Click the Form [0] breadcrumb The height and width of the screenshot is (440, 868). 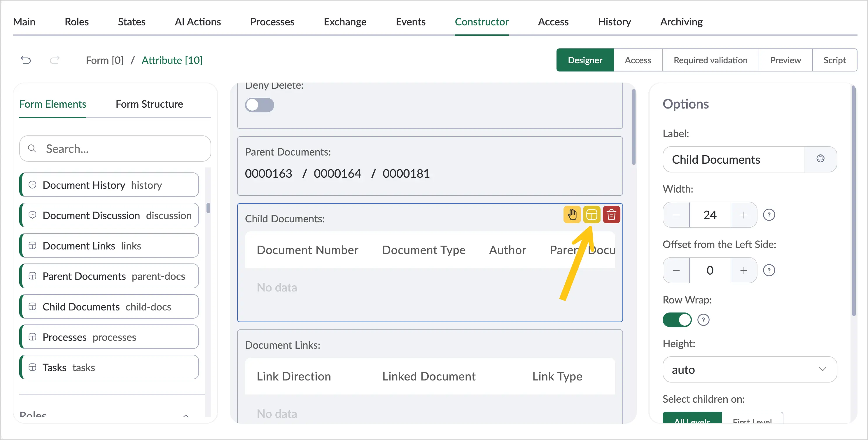coord(104,60)
